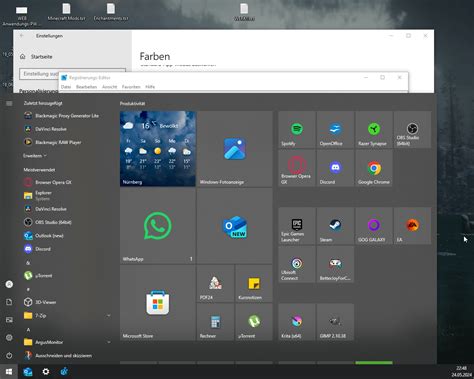The height and width of the screenshot is (379, 474).
Task: Open the Nürnberg weather tile
Action: [158, 149]
